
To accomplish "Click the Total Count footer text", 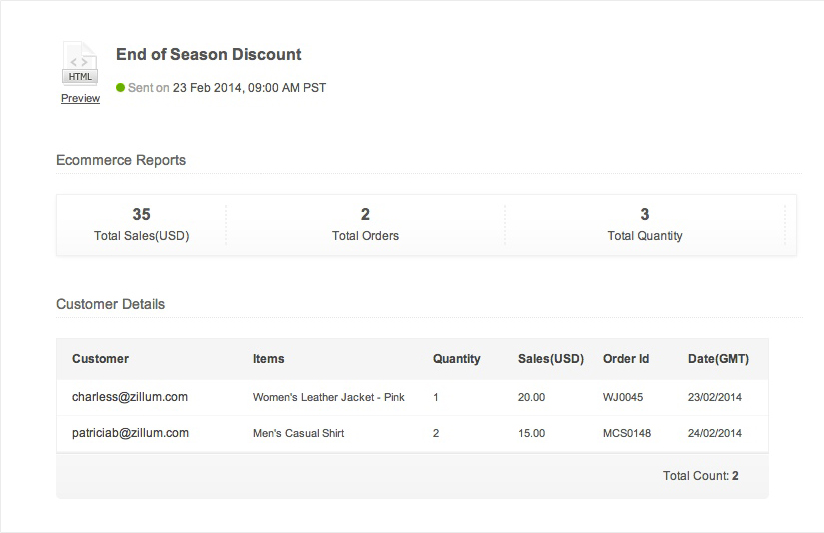I will [700, 476].
